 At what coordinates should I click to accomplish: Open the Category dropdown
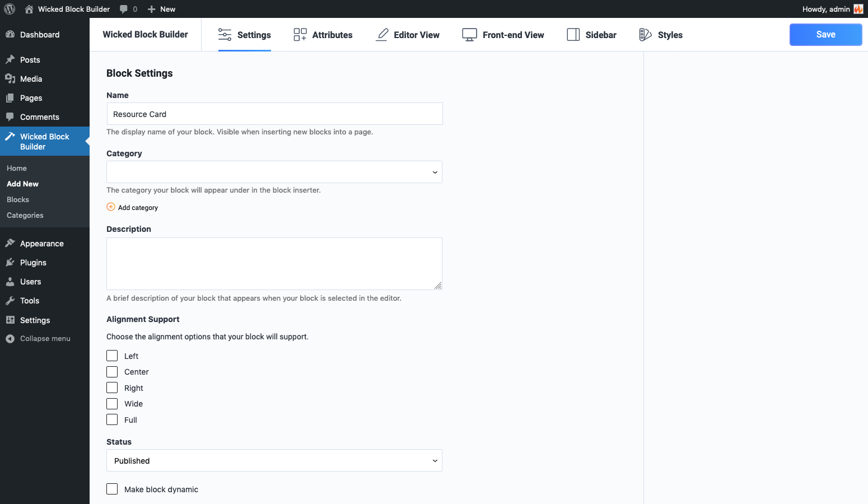pyautogui.click(x=274, y=172)
